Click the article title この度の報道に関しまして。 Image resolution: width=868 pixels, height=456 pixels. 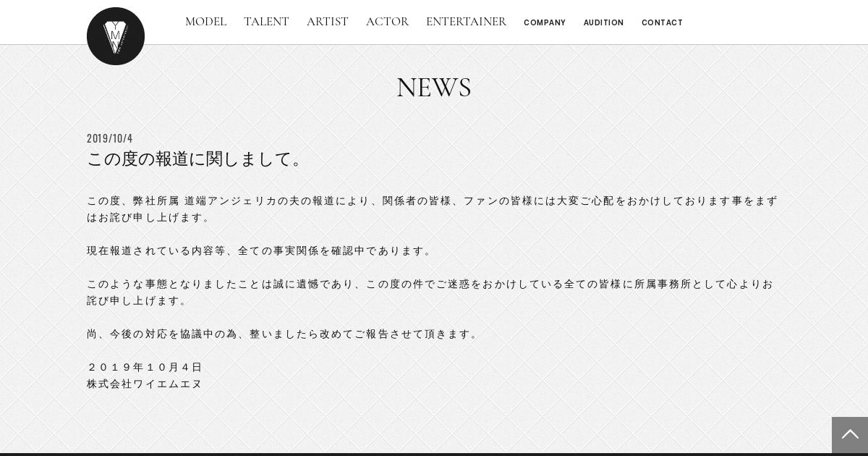196,159
